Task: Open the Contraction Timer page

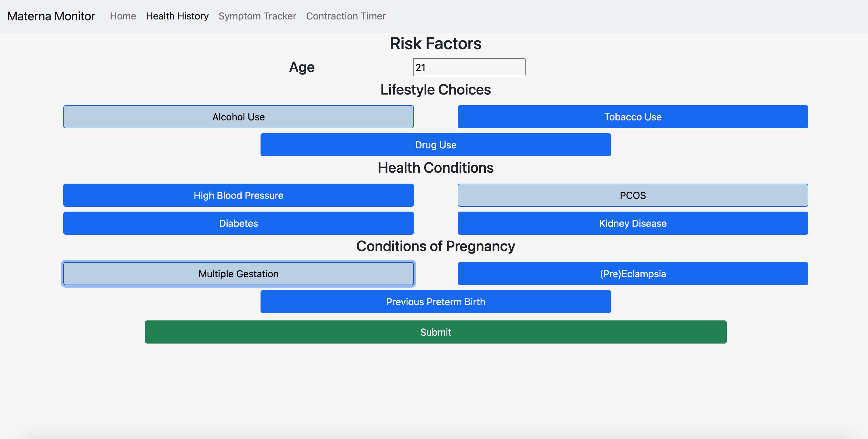Action: 346,16
